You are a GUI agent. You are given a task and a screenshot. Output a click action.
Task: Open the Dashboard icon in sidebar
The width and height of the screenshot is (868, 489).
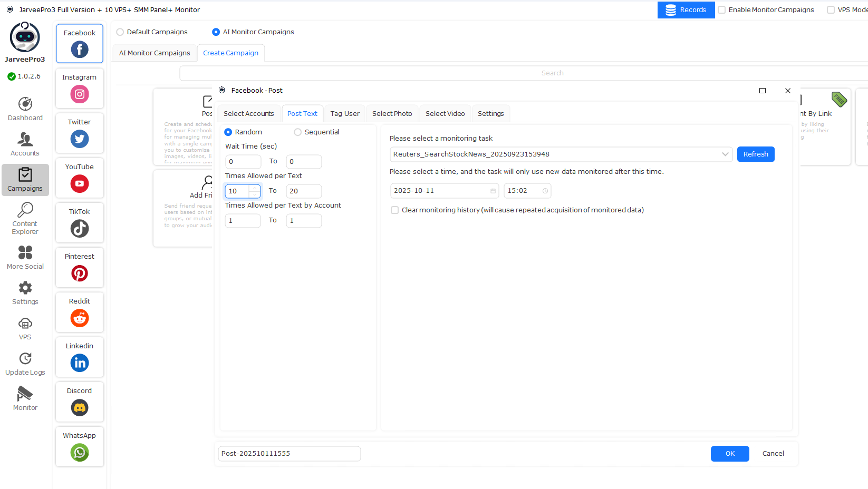pyautogui.click(x=25, y=104)
